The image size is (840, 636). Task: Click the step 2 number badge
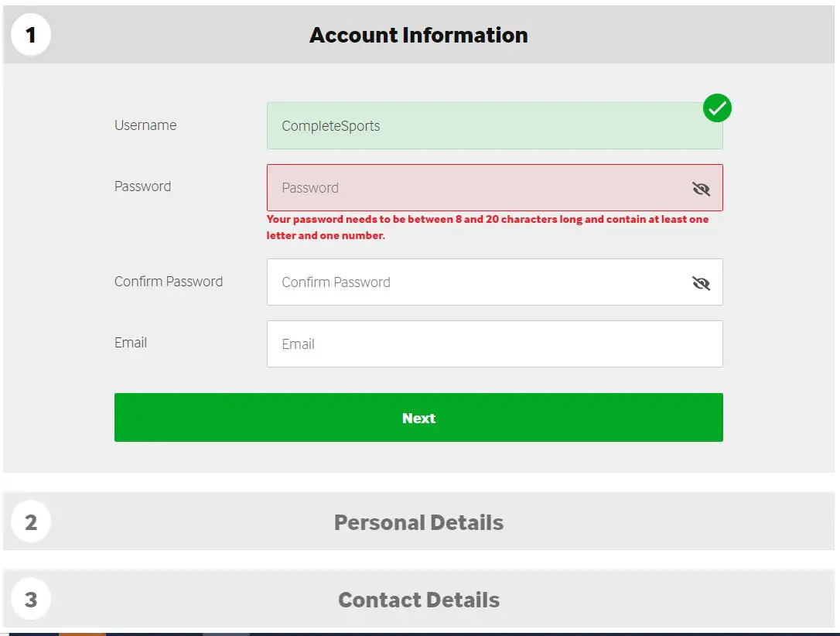click(x=31, y=522)
